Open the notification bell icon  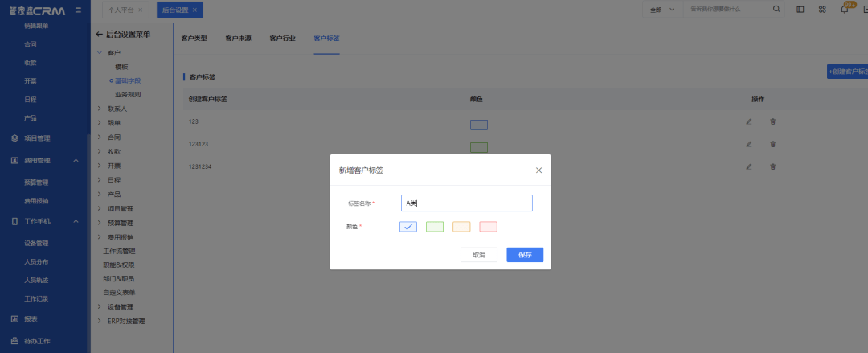pos(844,10)
